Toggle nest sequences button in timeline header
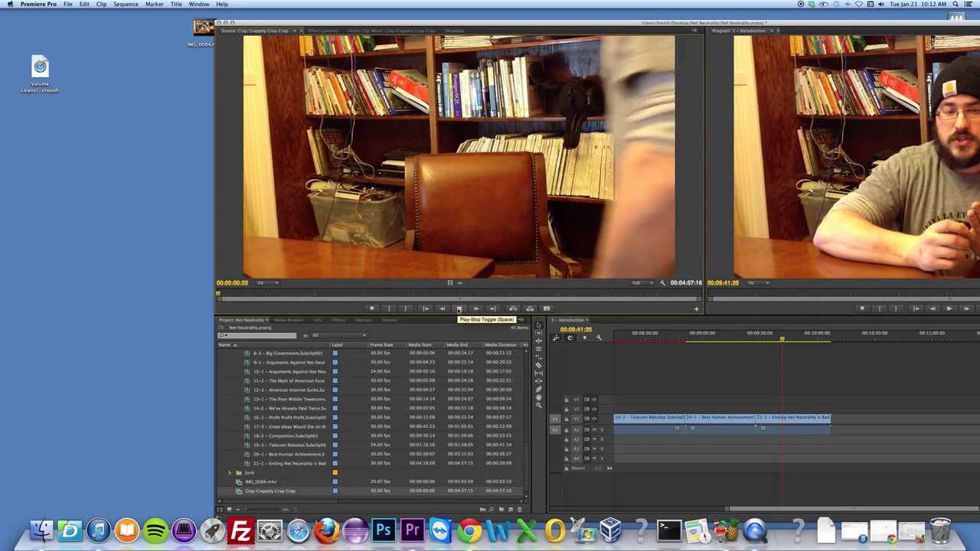Image resolution: width=980 pixels, height=551 pixels. (x=556, y=337)
